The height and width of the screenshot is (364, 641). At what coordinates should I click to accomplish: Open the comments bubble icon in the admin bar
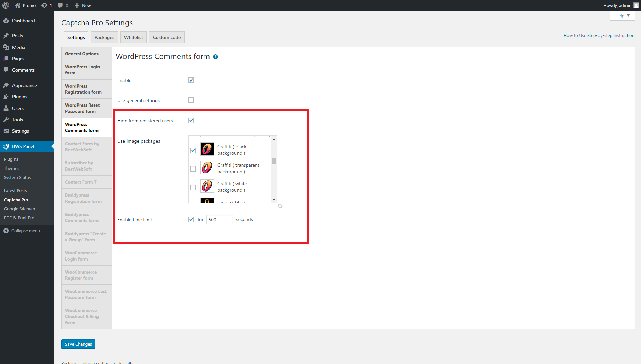tap(60, 5)
